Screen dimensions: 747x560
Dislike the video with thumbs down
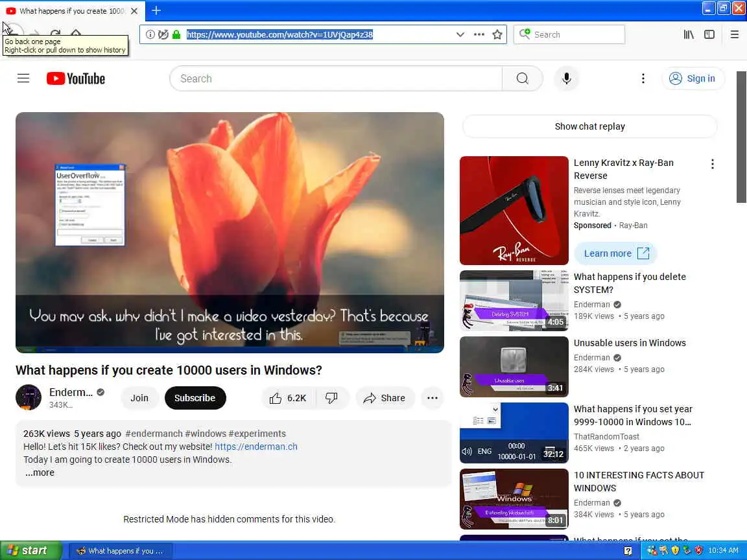pyautogui.click(x=331, y=398)
